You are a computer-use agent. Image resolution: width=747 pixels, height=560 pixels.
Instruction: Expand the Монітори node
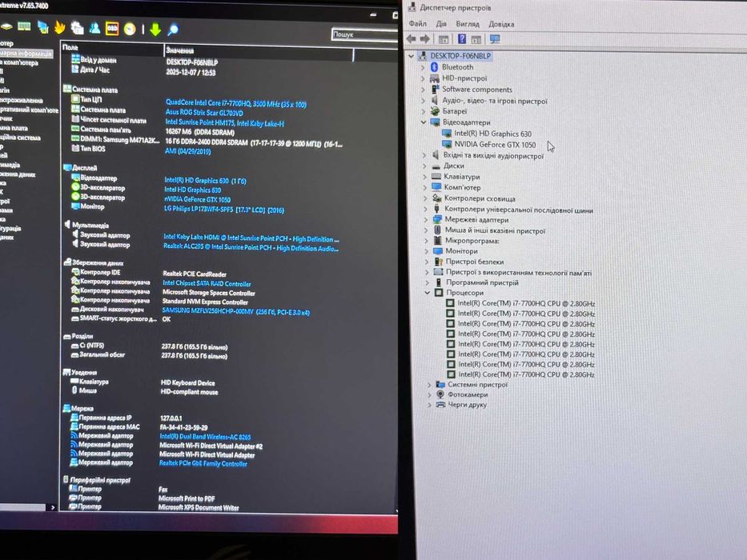(x=426, y=251)
